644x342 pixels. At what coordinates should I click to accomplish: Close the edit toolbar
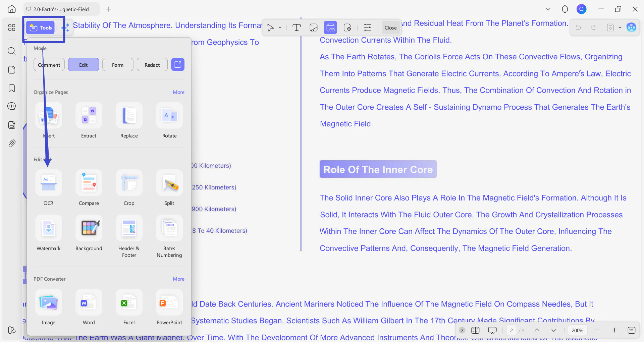coord(390,28)
